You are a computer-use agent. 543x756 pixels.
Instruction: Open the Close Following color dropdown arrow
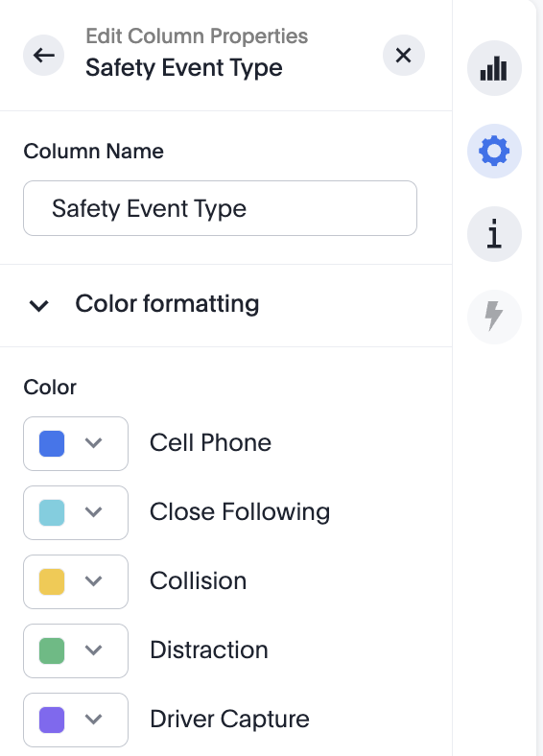click(93, 512)
